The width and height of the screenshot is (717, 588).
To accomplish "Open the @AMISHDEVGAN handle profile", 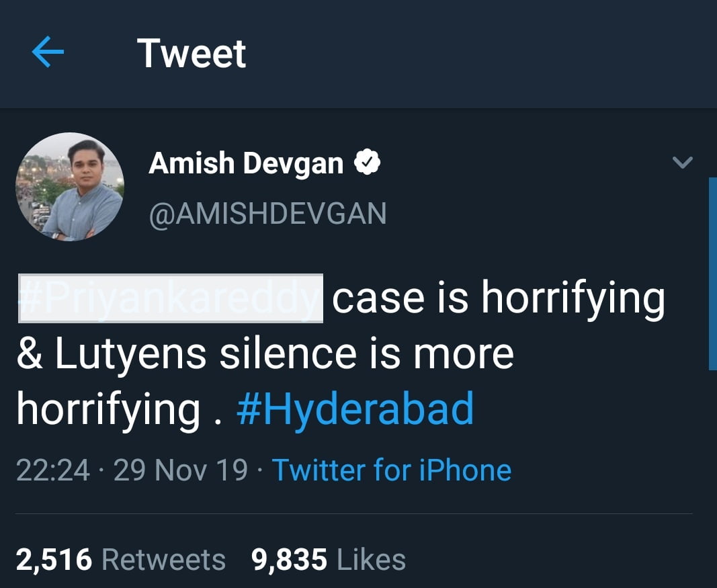I will 267,214.
